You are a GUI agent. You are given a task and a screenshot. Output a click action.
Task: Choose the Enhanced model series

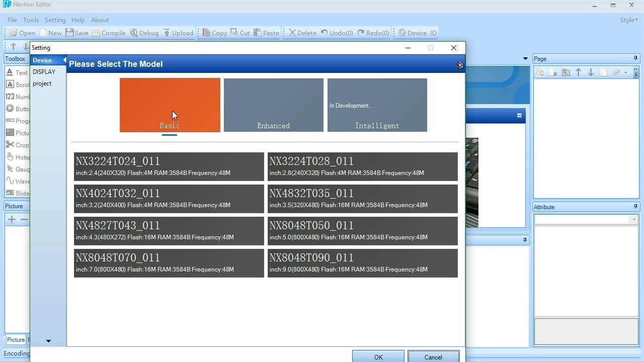274,105
